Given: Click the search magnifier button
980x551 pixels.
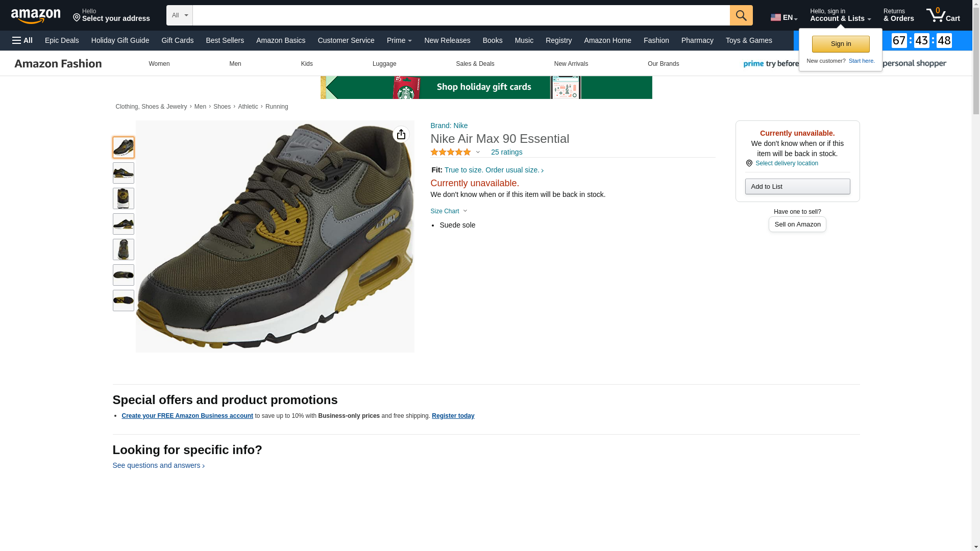Looking at the screenshot, I should (741, 15).
